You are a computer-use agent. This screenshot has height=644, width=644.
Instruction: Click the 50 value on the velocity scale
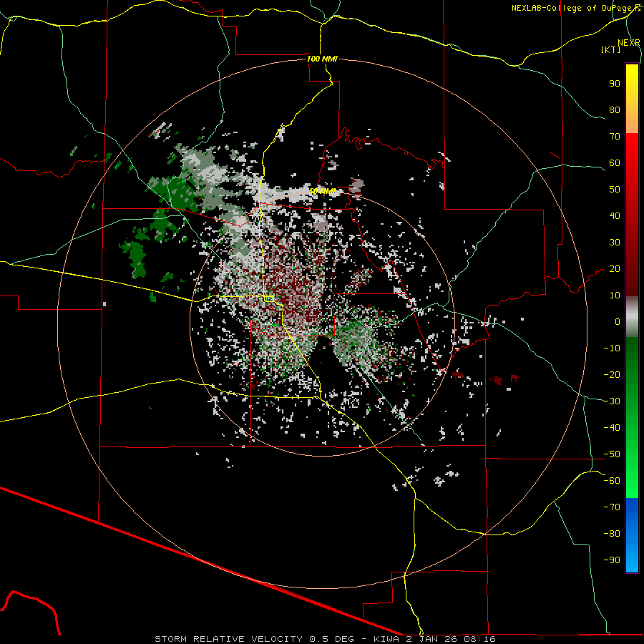point(615,190)
